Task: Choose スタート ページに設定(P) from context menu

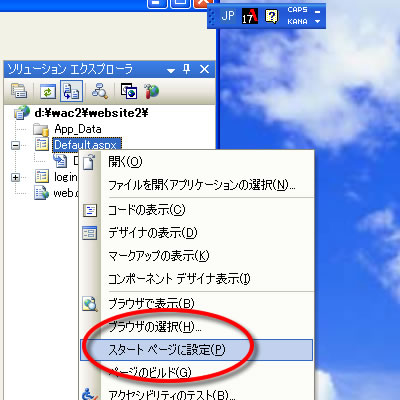Action: [197, 350]
